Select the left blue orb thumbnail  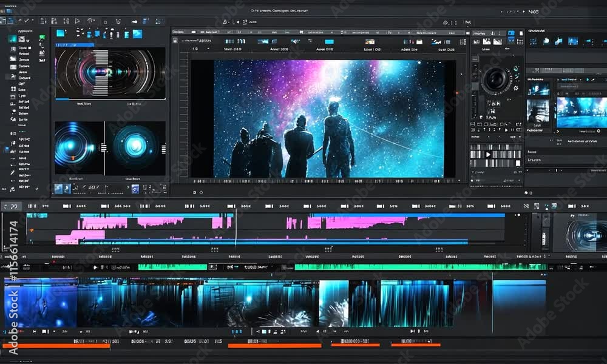point(80,148)
